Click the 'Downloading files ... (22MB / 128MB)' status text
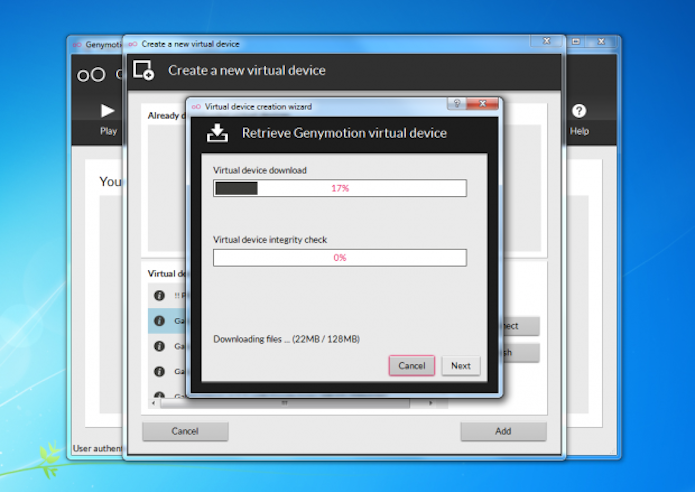The image size is (695, 492). tap(286, 339)
